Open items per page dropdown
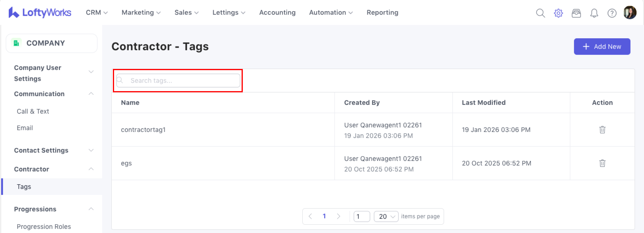This screenshot has height=233, width=644. (386, 217)
